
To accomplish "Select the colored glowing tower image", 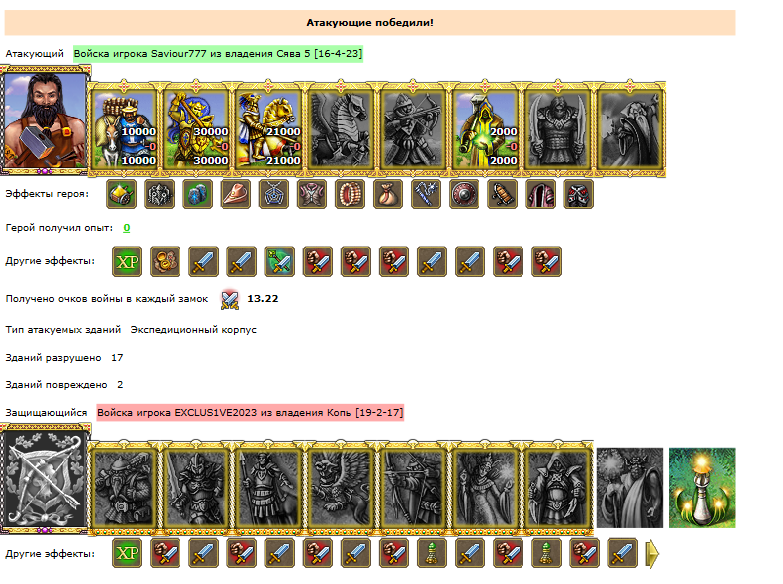I will coord(702,488).
